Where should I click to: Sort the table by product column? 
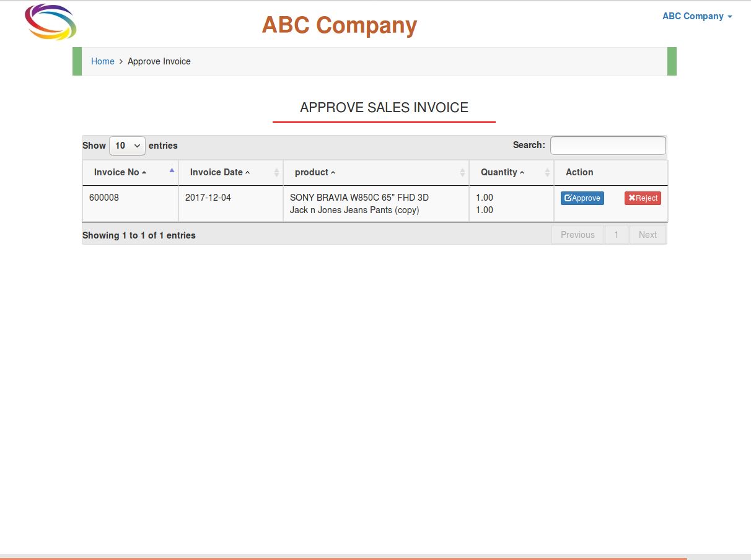click(375, 172)
